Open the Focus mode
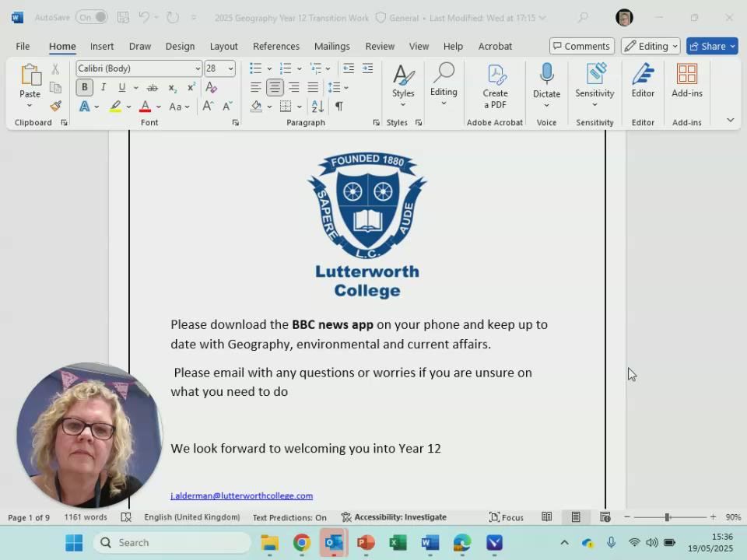This screenshot has height=560, width=747. (x=507, y=517)
